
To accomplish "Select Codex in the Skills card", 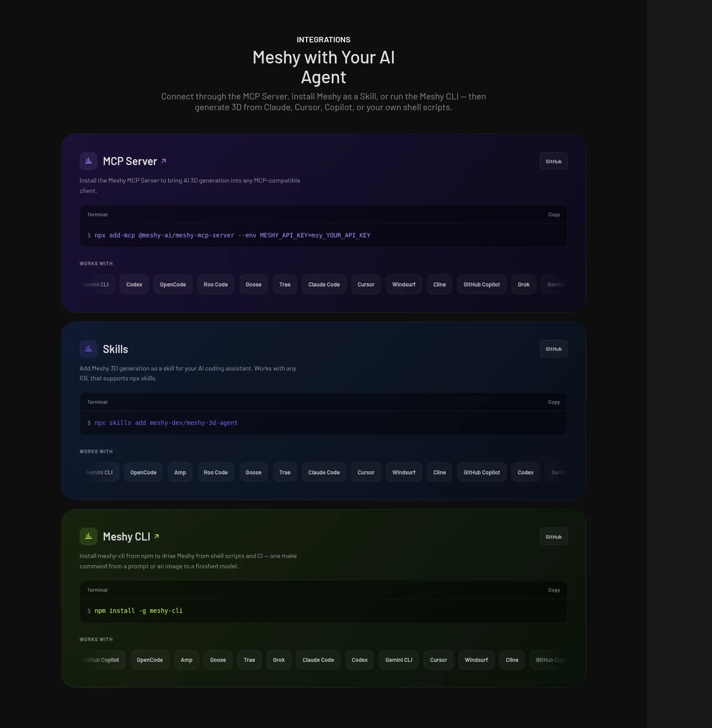I will click(526, 472).
